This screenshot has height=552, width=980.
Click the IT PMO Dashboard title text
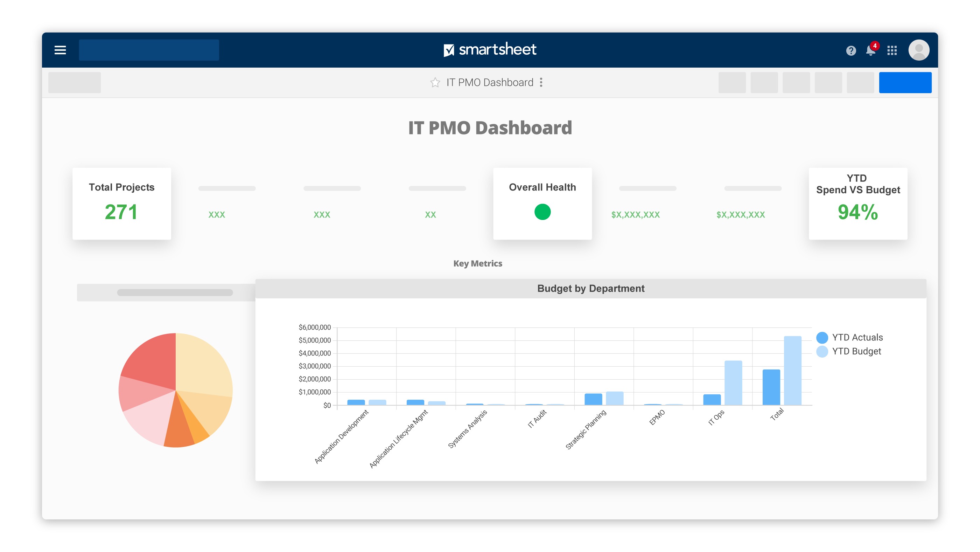[490, 127]
